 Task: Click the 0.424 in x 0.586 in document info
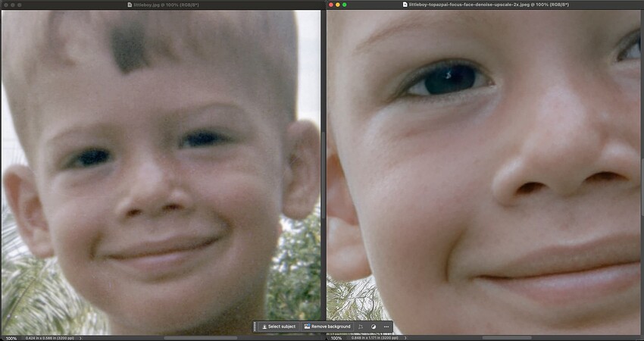coord(49,338)
